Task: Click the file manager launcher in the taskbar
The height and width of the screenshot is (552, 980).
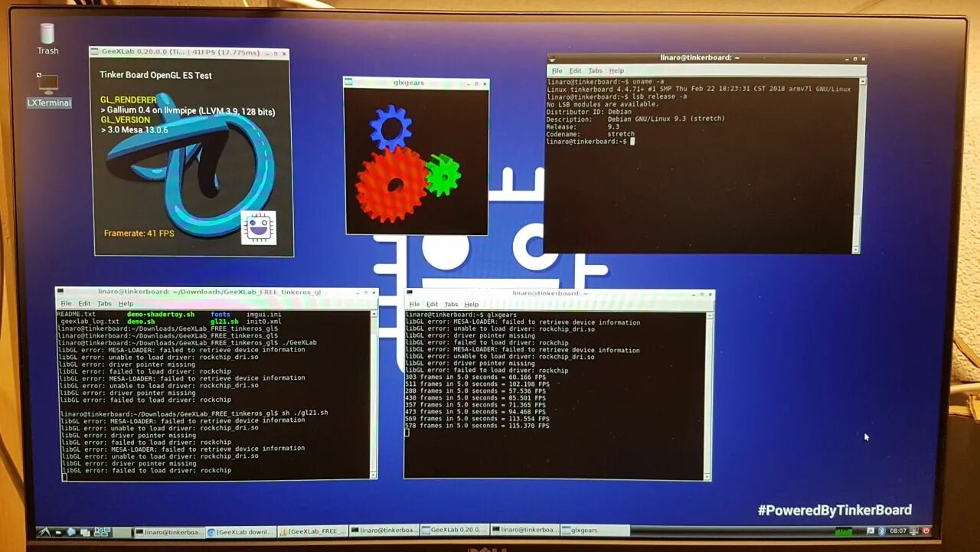Action: (58, 531)
